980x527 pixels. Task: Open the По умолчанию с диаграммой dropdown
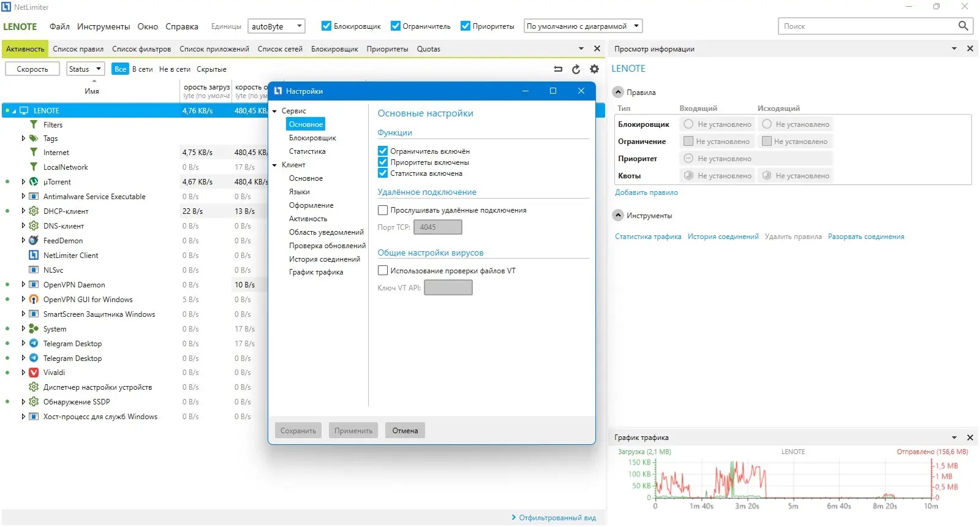click(x=583, y=26)
